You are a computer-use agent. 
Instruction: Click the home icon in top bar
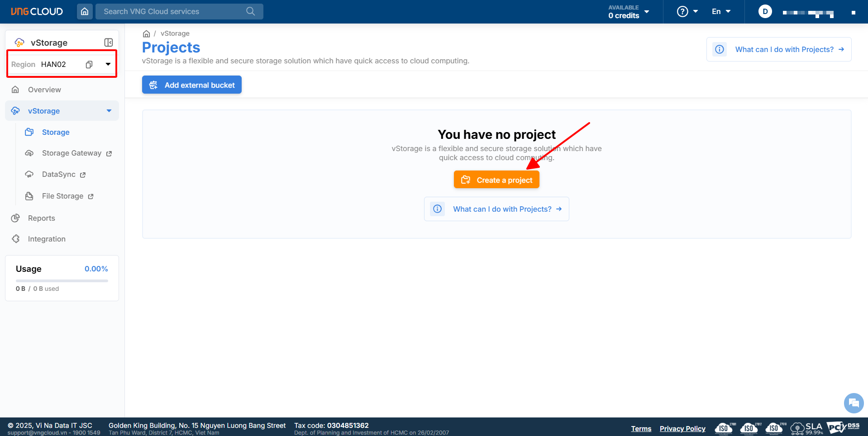click(85, 11)
